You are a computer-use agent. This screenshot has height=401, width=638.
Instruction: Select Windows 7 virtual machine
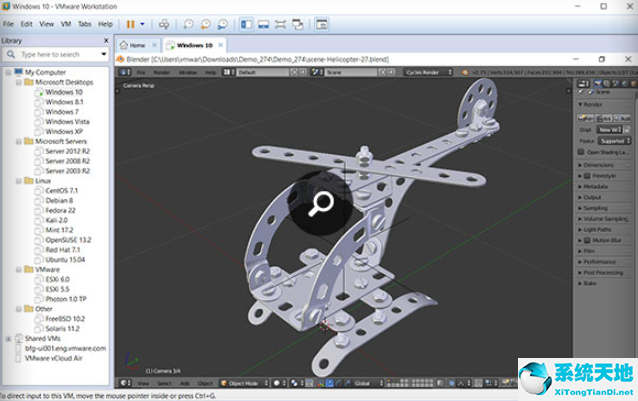62,112
